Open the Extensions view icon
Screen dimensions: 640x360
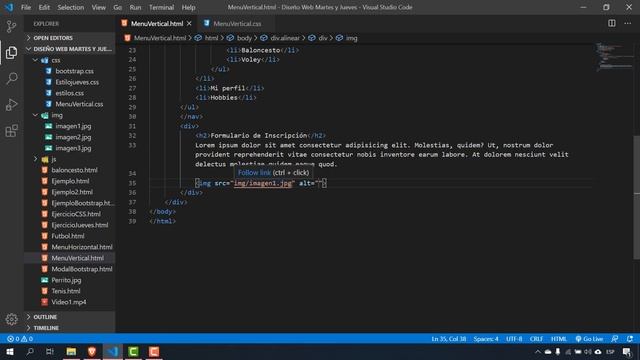click(11, 131)
